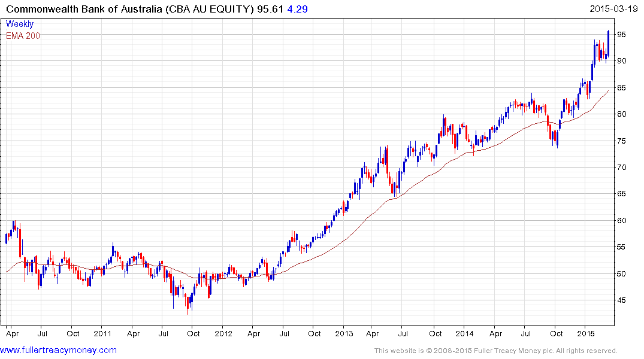Click the latest blue candle near 95
The height and width of the screenshot is (359, 644).
point(608,43)
